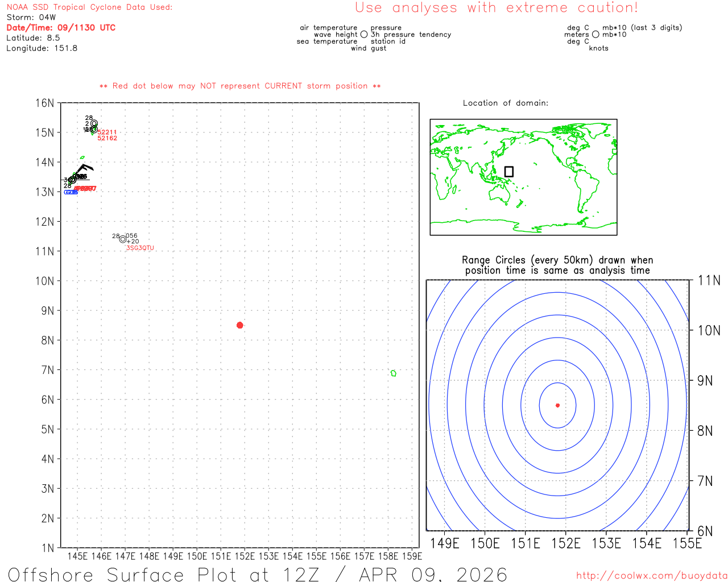This screenshot has width=728, height=582.
Task: Click the red dot disclaimer above the map
Action: click(240, 86)
